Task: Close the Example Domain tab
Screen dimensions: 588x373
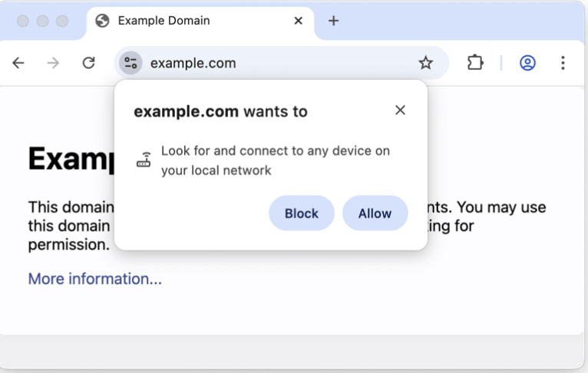Action: [x=299, y=21]
